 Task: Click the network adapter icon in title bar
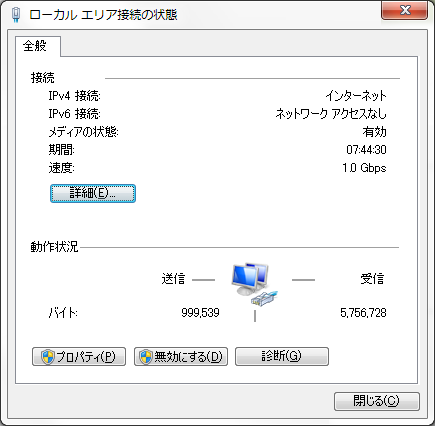pos(16,15)
